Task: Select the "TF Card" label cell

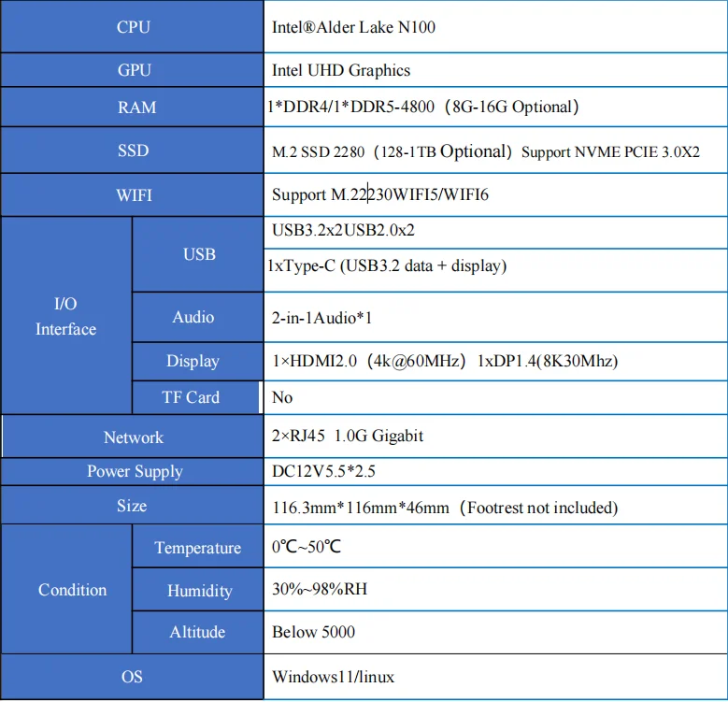Action: coord(196,397)
